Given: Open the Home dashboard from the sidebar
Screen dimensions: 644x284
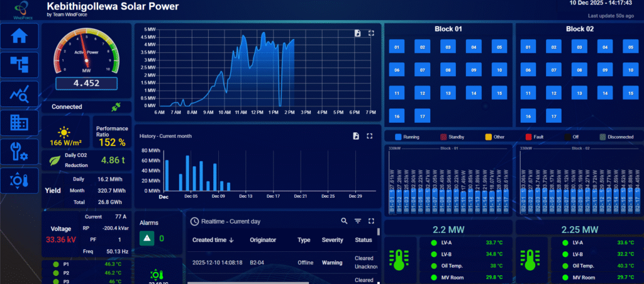Looking at the screenshot, I should coord(19,35).
